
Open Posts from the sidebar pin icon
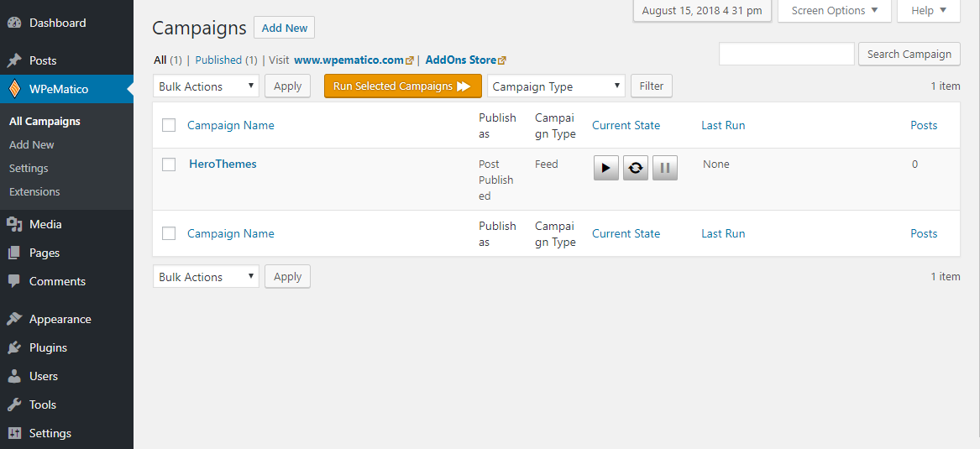[14, 60]
